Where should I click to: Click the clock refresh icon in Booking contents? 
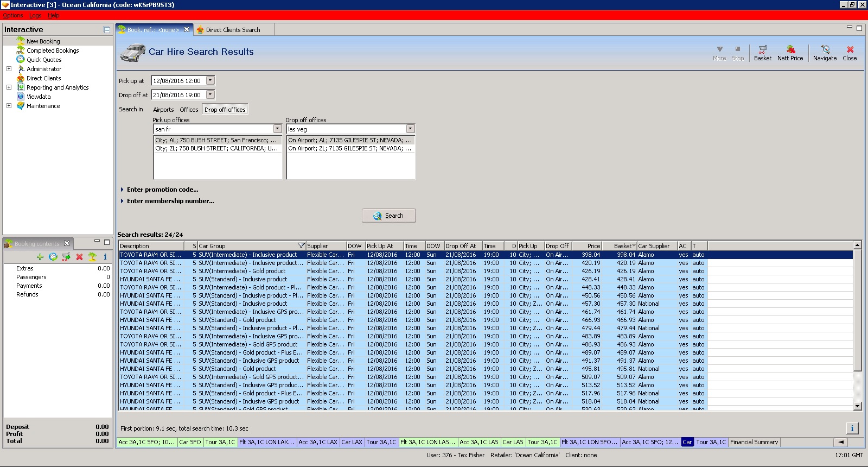[53, 257]
